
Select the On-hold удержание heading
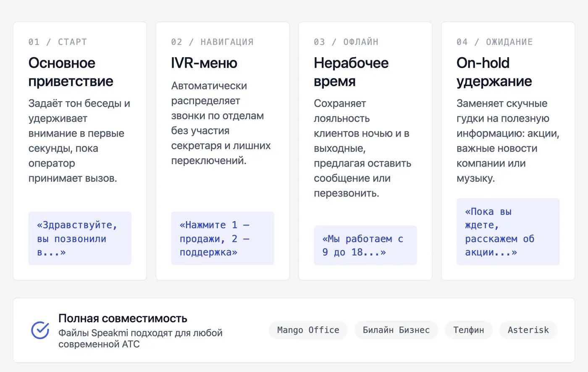pos(494,72)
